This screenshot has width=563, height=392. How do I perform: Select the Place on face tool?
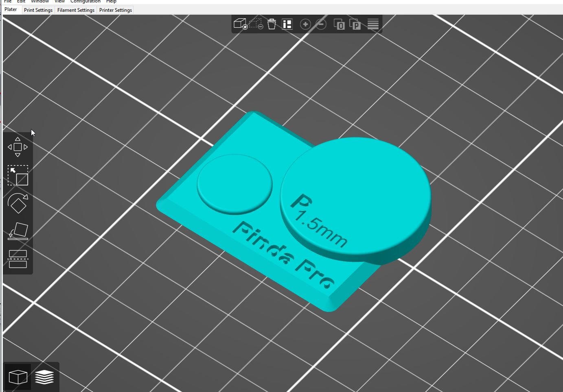click(x=18, y=231)
